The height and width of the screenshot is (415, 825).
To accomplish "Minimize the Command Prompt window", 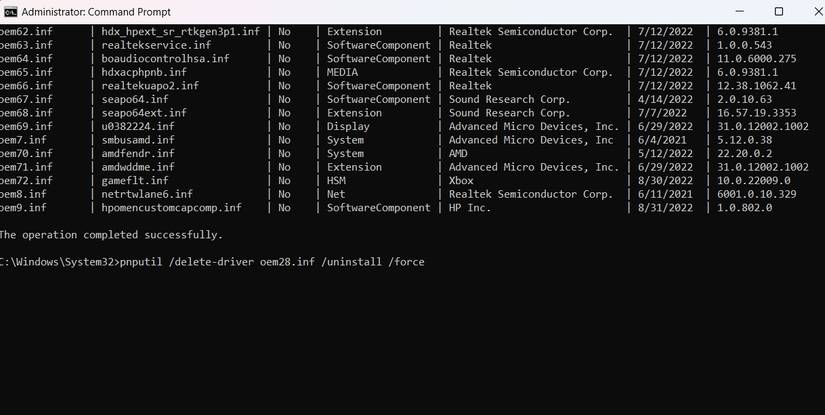I will [733, 12].
